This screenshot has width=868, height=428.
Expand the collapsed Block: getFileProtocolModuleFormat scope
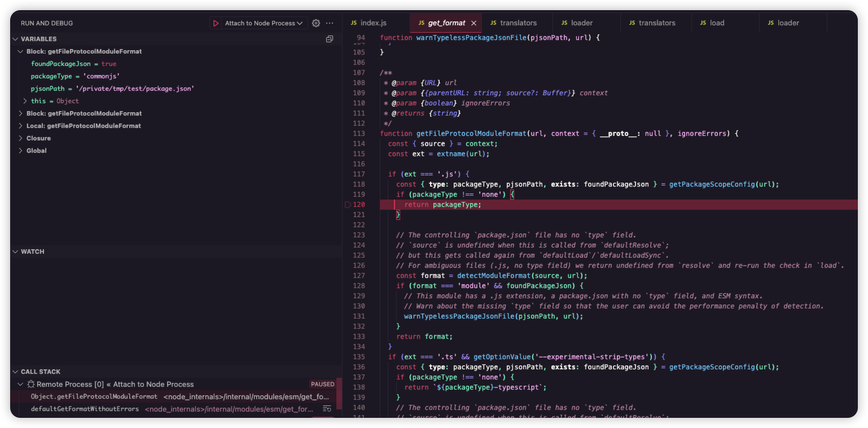click(21, 113)
